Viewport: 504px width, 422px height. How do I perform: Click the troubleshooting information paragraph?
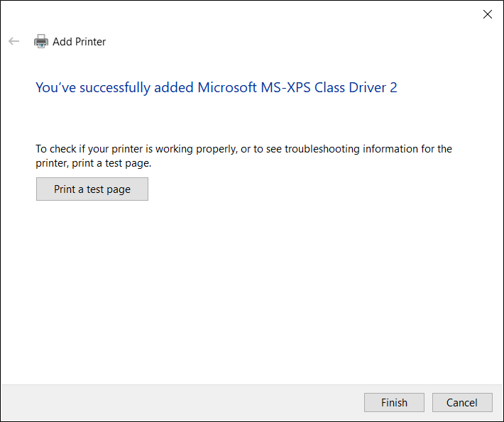point(243,156)
